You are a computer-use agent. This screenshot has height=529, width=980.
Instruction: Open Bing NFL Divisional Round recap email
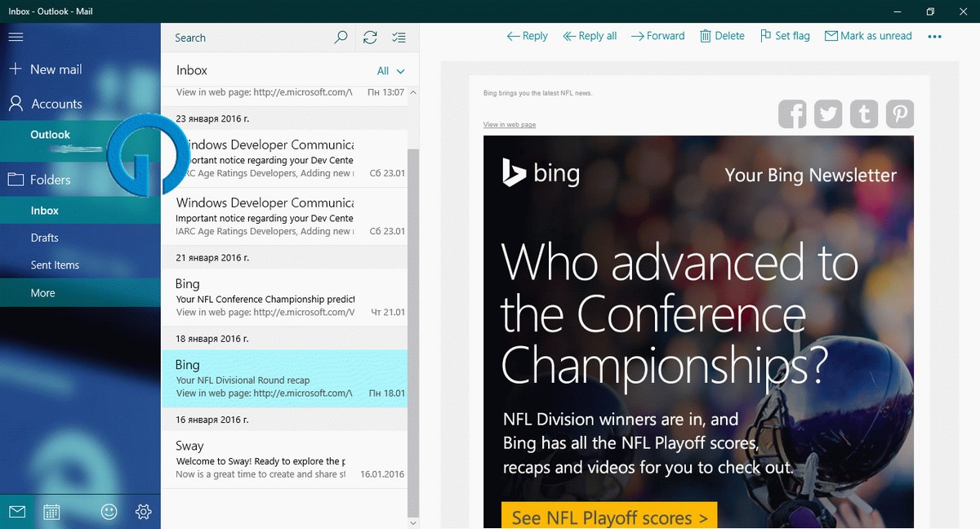[x=284, y=379]
